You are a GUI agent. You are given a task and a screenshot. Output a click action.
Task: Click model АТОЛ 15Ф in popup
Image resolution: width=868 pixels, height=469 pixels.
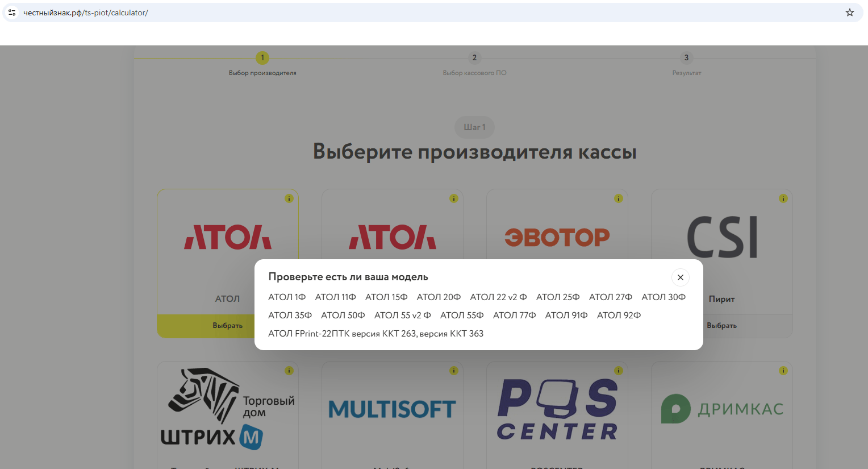tap(386, 297)
